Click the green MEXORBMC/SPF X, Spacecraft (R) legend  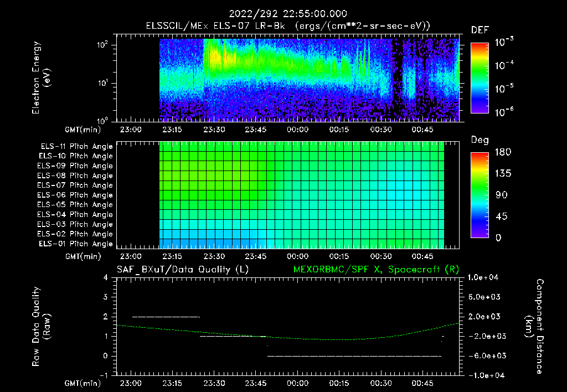click(x=376, y=270)
